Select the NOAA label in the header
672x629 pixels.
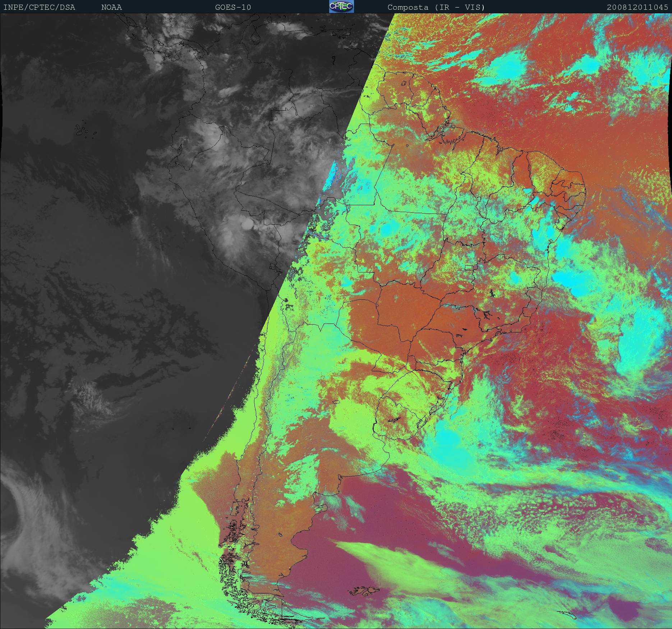click(x=111, y=7)
